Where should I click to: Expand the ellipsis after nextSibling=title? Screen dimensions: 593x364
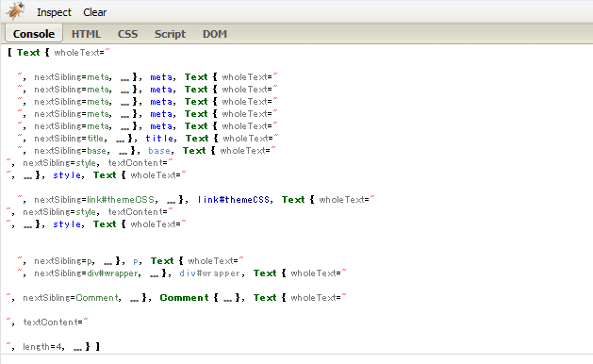(121, 141)
